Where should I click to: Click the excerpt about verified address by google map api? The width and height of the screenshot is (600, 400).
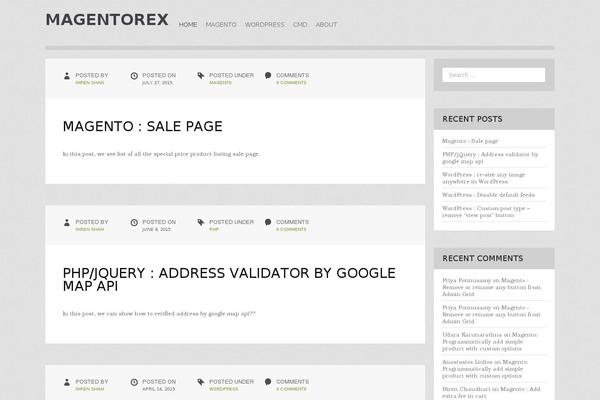tap(159, 313)
